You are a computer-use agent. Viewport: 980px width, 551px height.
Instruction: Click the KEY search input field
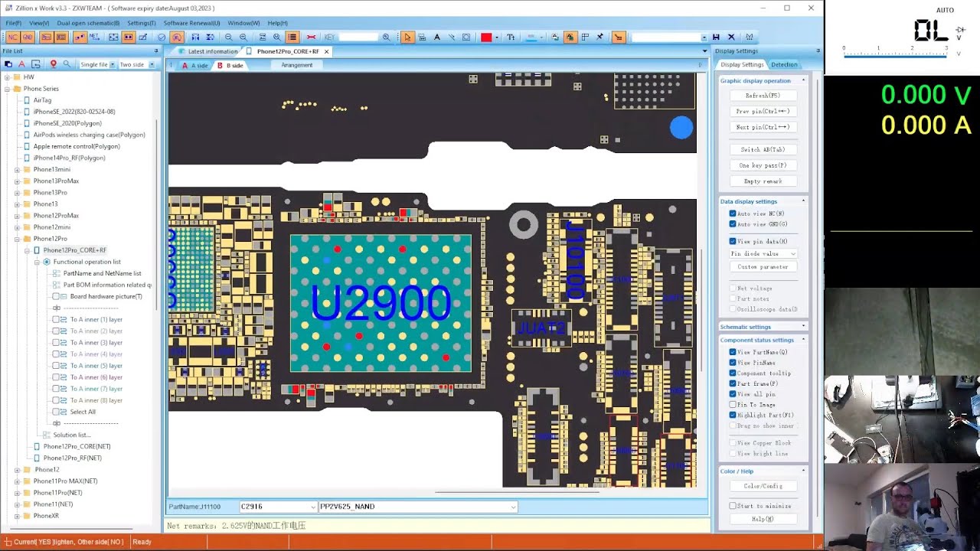pos(358,37)
